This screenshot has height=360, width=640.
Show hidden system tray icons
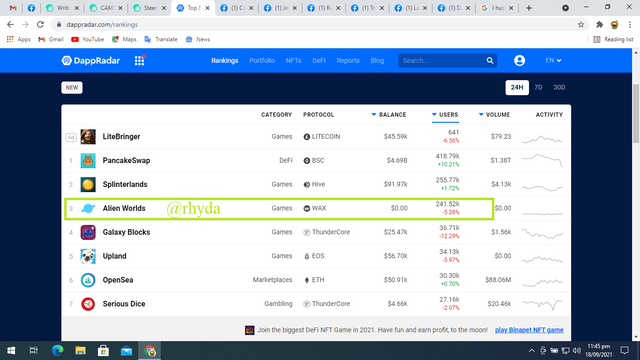pyautogui.click(x=531, y=351)
